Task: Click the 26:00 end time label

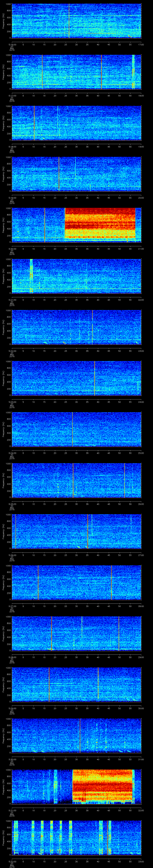Action: [141, 504]
